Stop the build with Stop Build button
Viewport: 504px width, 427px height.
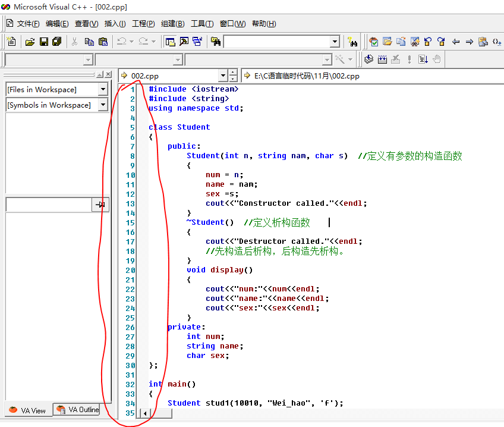(x=395, y=59)
